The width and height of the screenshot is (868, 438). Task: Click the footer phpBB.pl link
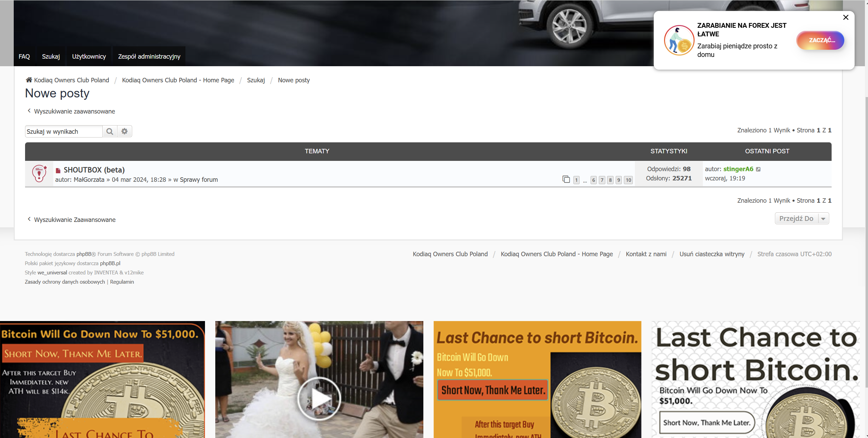110,263
